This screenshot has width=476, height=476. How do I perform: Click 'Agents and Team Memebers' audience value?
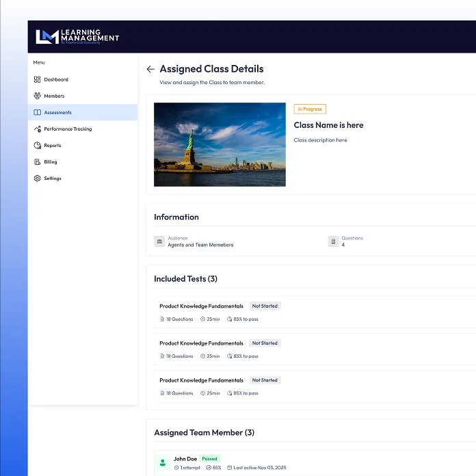point(200,245)
